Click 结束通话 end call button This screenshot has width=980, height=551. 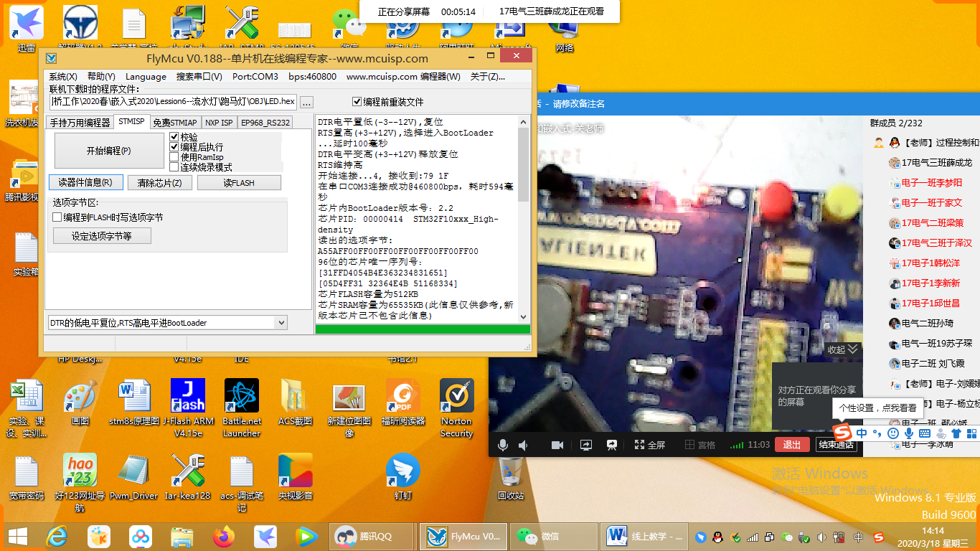click(837, 445)
